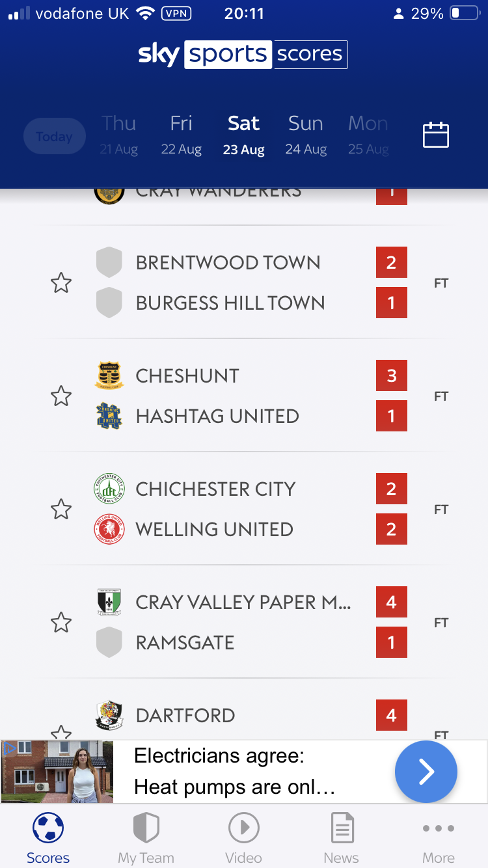Image resolution: width=488 pixels, height=868 pixels.
Task: Tap the Hashtag United club badge
Action: [x=109, y=416]
